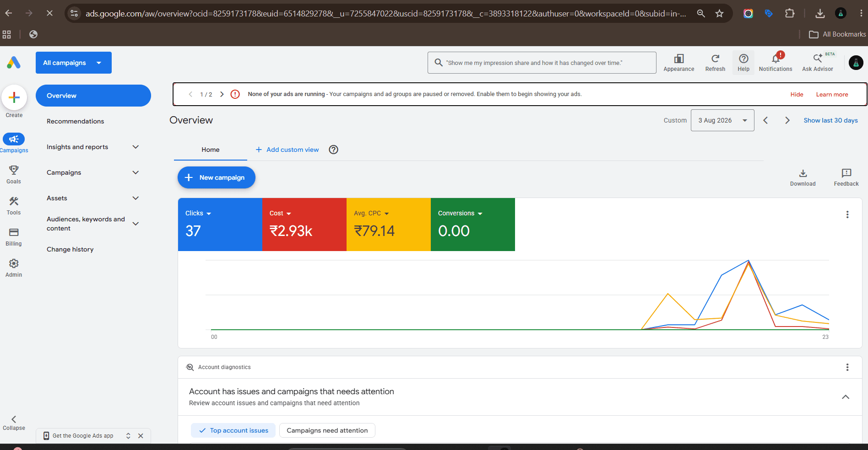Select the blue Clicks scorecard tile
This screenshot has height=450, width=868.
[220, 225]
